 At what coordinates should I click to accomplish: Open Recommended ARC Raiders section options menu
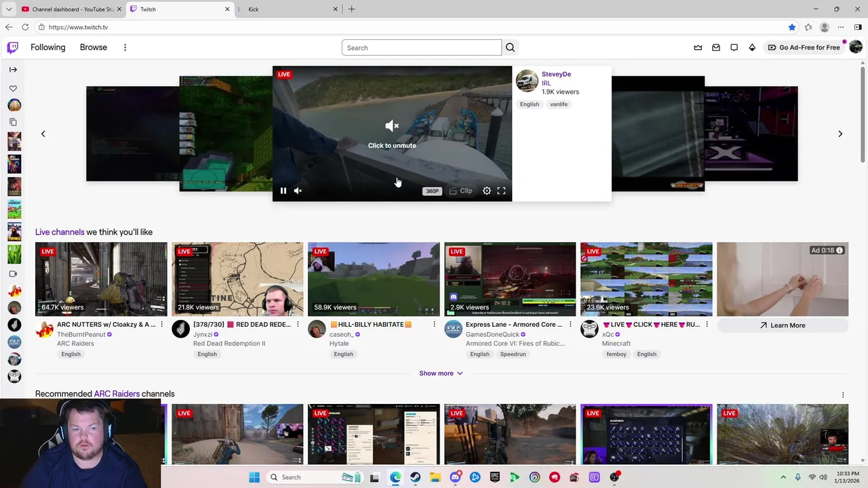843,394
